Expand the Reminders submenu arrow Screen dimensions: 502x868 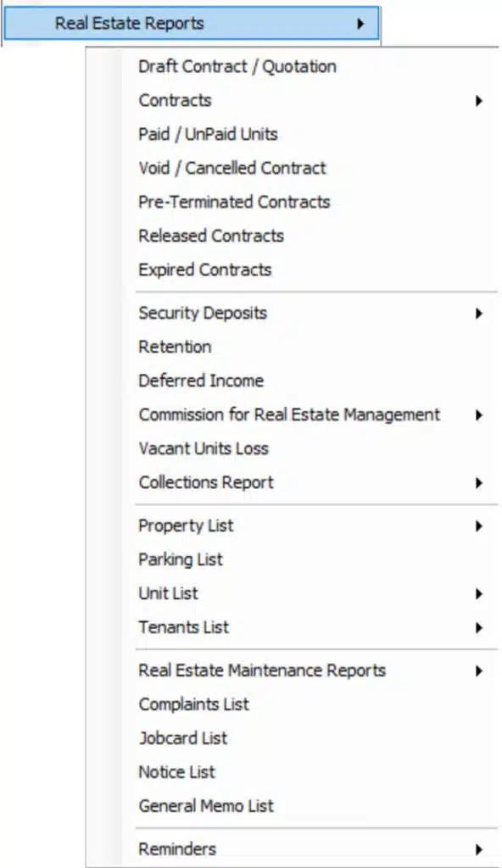coord(479,849)
